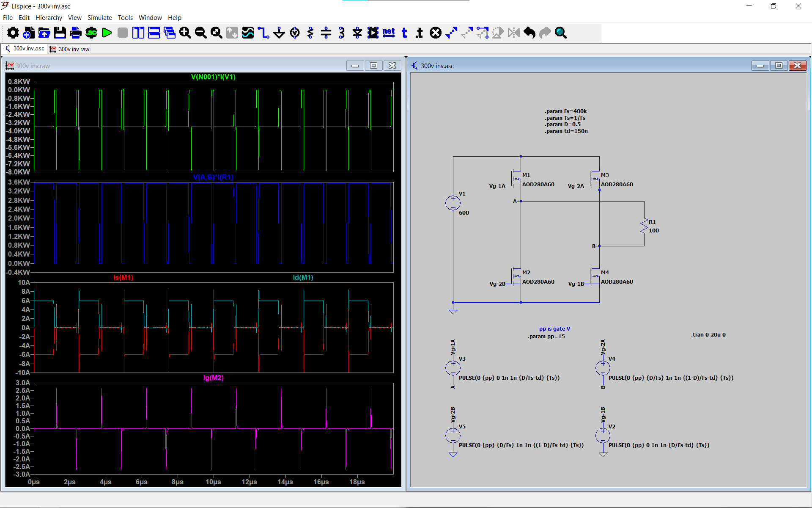
Task: Click the 'pp is gate V' comment
Action: (x=554, y=329)
